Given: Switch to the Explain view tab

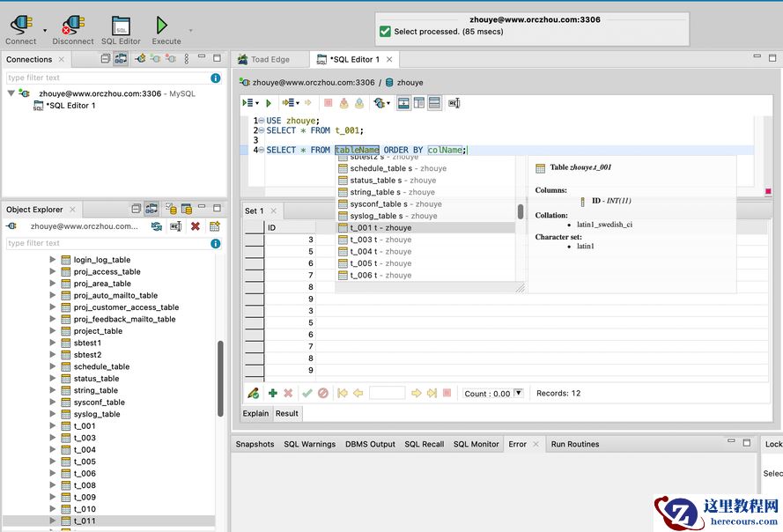Looking at the screenshot, I should [255, 413].
